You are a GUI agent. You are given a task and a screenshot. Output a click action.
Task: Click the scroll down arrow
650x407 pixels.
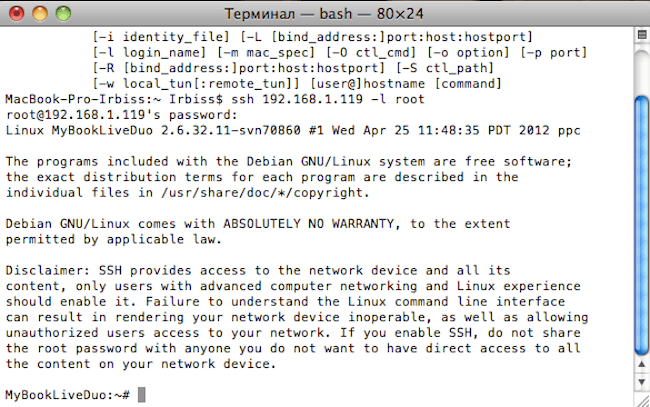click(641, 382)
